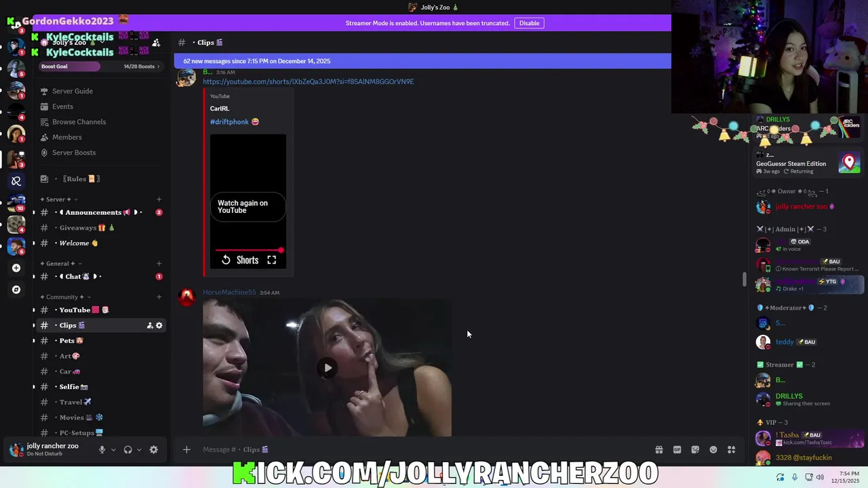This screenshot has width=868, height=488.
Task: Click HorseMachine55's avatar
Action: pyautogui.click(x=186, y=298)
